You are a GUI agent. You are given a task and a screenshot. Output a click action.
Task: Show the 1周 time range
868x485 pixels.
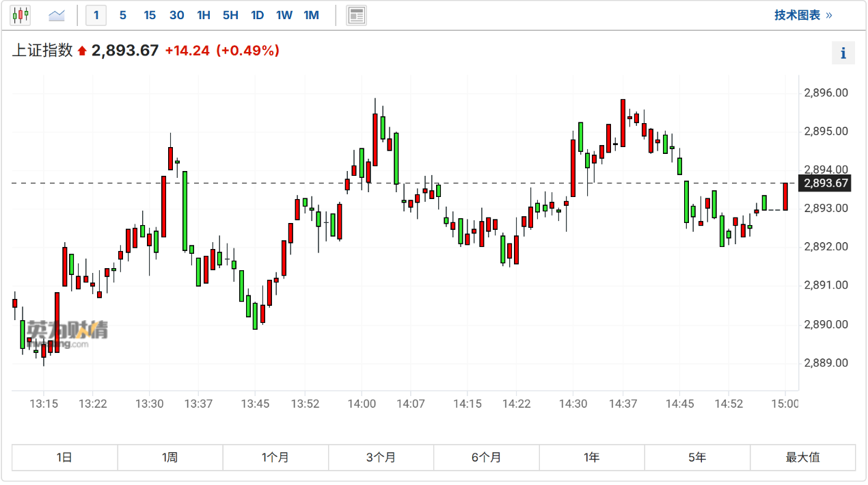(170, 458)
